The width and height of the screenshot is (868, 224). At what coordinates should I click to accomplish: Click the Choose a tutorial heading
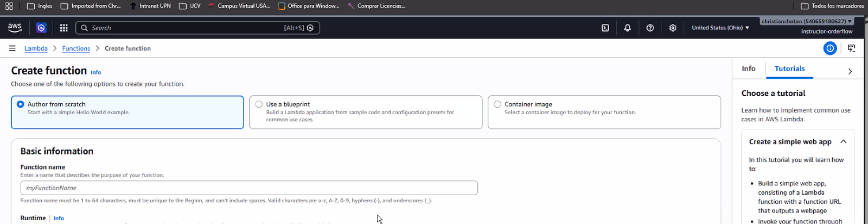[773, 94]
